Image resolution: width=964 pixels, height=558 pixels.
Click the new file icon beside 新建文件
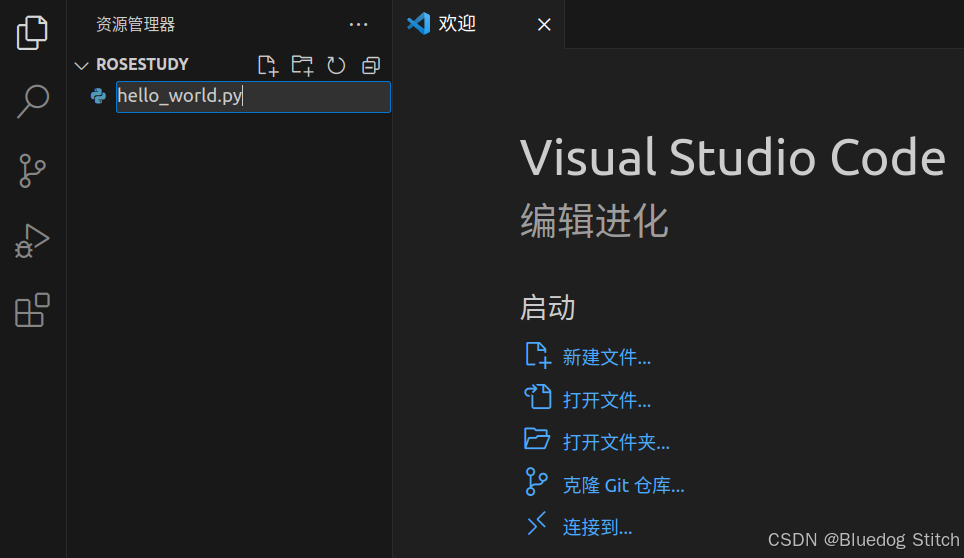tap(538, 355)
